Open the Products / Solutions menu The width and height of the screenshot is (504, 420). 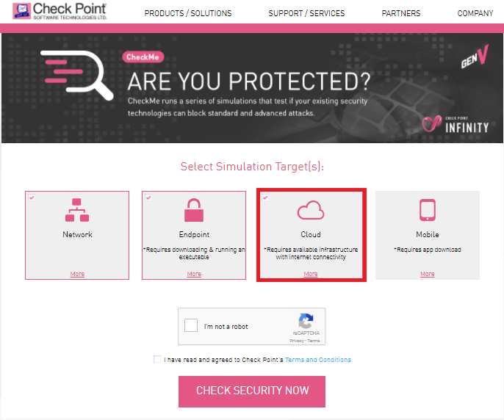tap(188, 13)
